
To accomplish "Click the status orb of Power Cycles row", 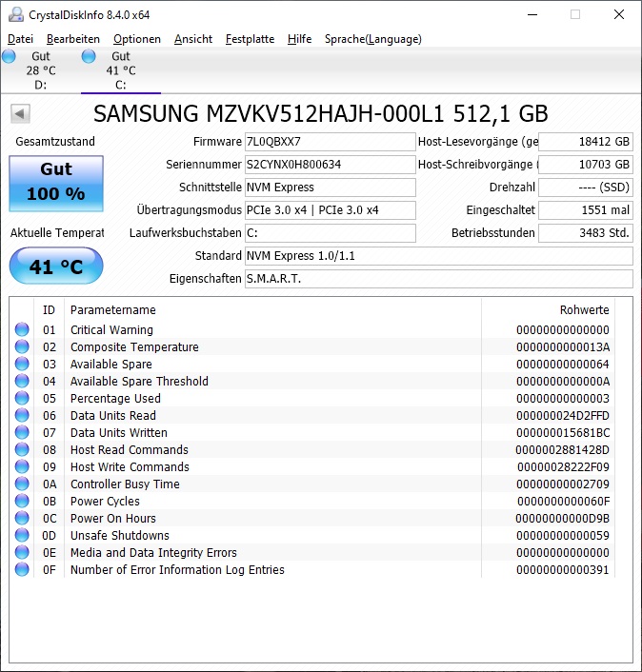I will (22, 501).
